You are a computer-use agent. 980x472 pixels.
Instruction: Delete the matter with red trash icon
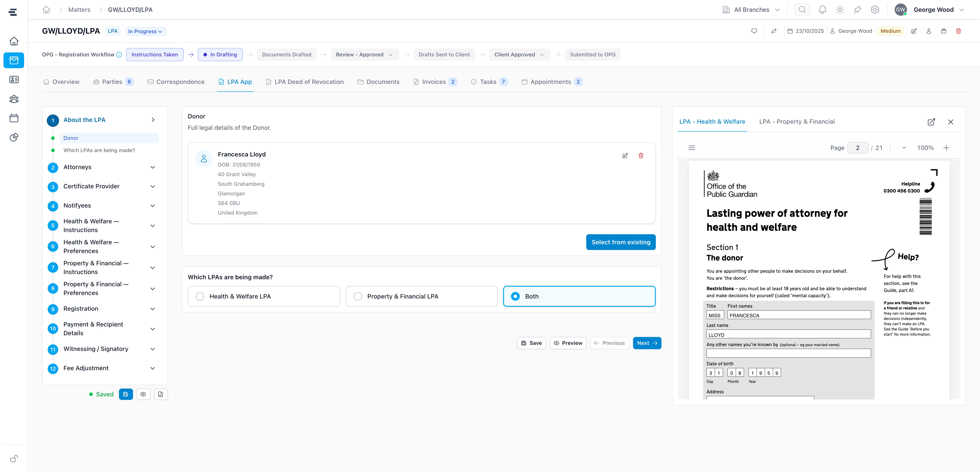click(958, 31)
